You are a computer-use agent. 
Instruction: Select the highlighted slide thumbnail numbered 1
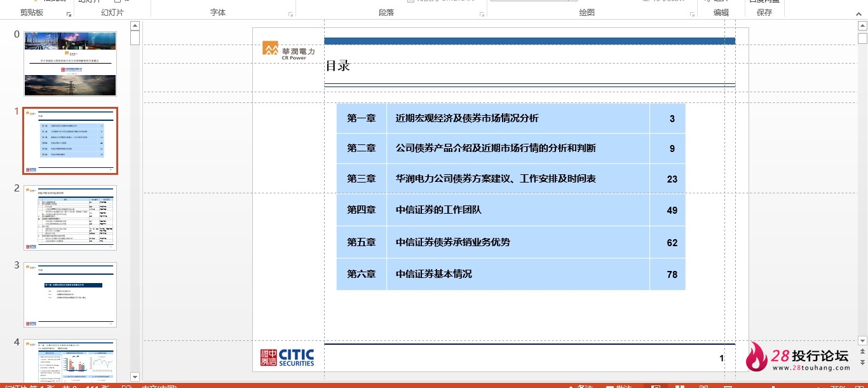click(70, 141)
